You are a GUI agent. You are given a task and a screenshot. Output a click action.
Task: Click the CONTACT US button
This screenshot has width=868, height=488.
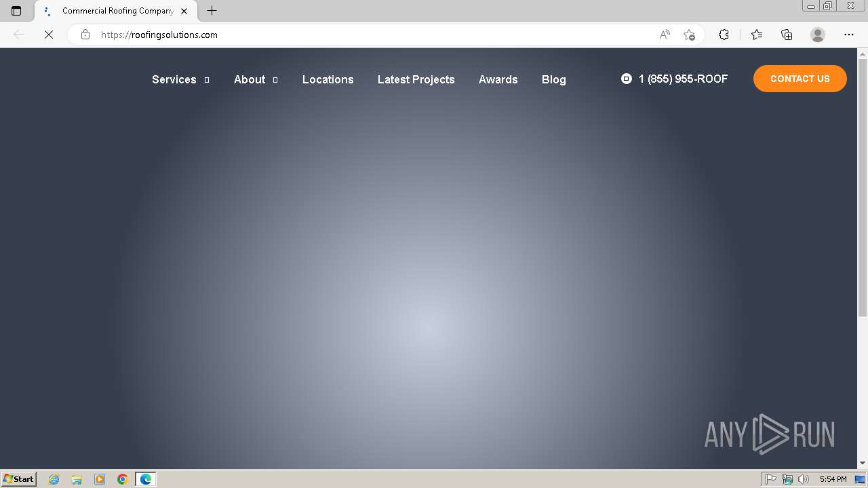pyautogui.click(x=800, y=79)
